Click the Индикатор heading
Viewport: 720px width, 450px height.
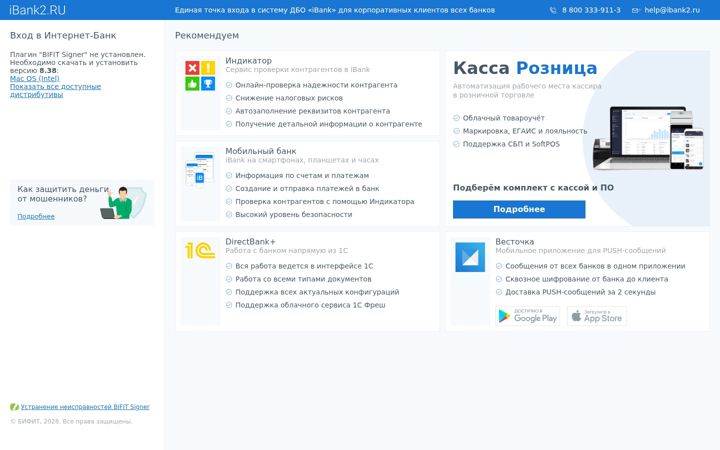pyautogui.click(x=248, y=61)
